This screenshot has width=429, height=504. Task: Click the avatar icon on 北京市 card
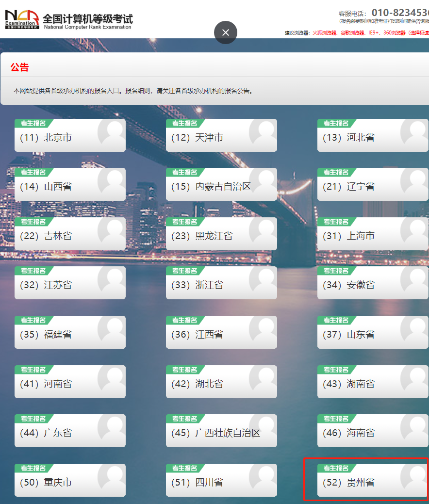pyautogui.click(x=113, y=132)
